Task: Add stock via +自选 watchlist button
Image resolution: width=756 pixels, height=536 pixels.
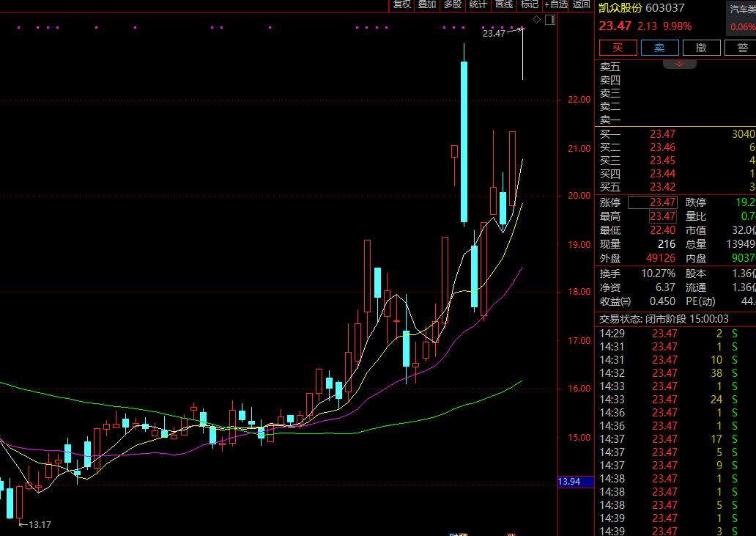Action: coord(556,4)
